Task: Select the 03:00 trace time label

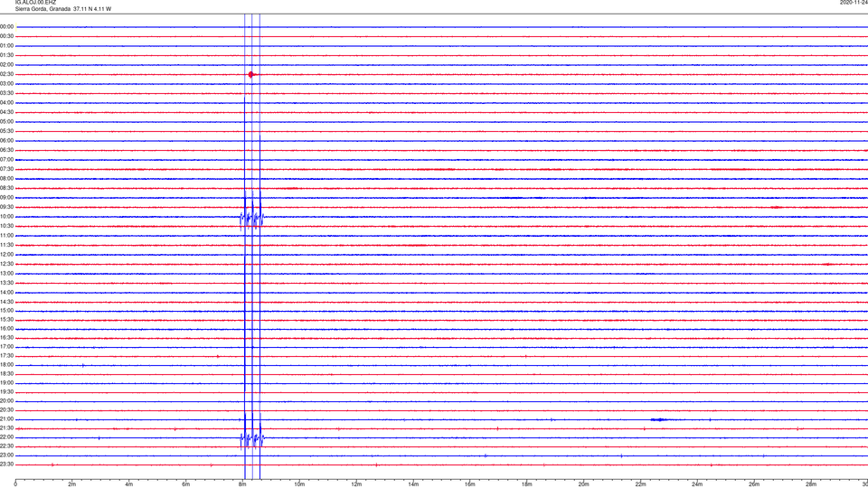Action: tap(6, 83)
